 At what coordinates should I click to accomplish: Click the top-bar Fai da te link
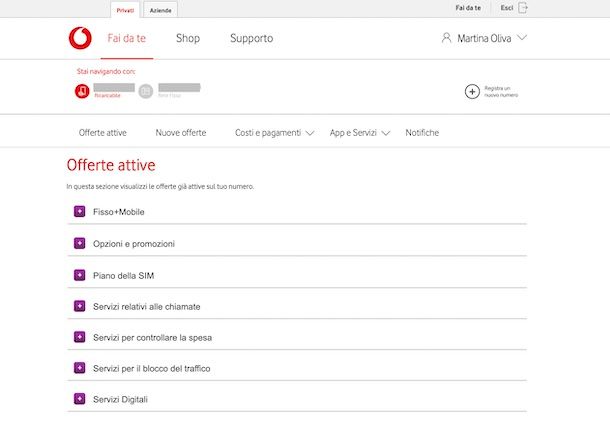tap(468, 8)
